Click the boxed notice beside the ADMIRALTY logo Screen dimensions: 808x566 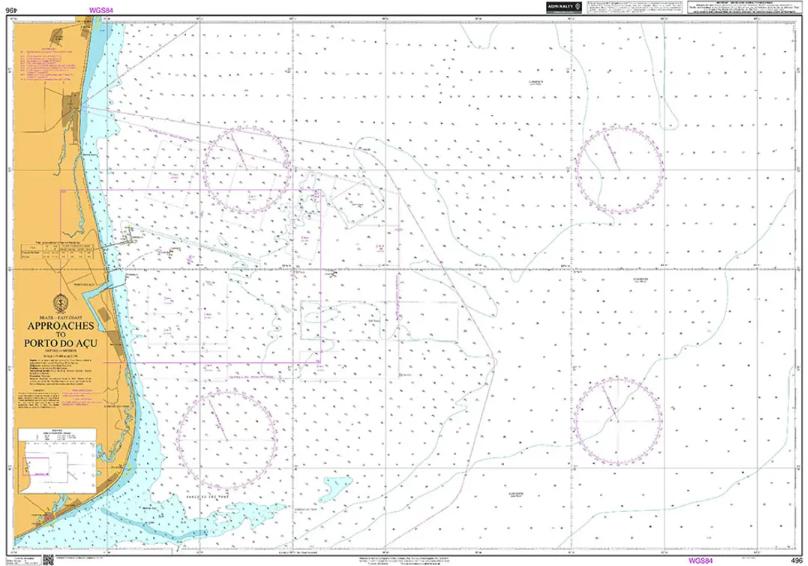coord(635,7)
